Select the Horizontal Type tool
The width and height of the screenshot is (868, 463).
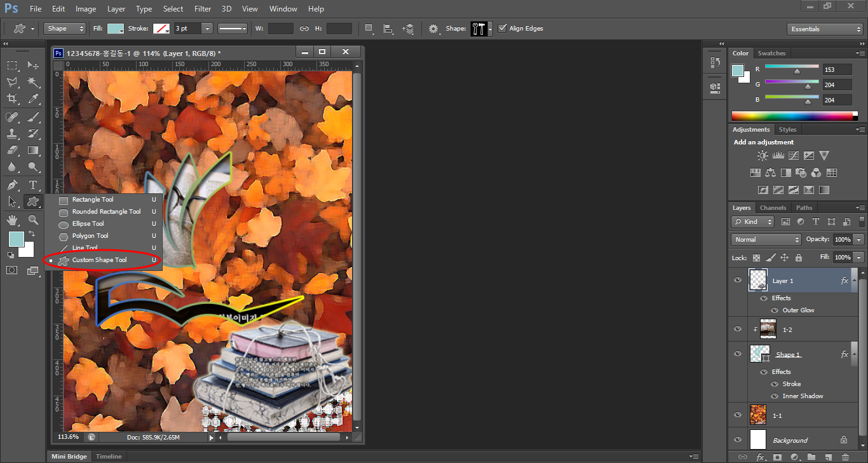[x=34, y=185]
